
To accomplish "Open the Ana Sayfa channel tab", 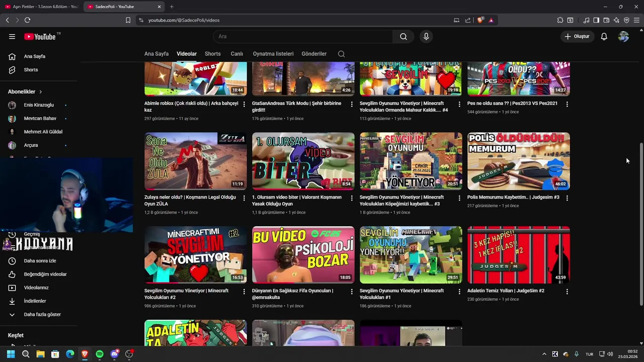I will [156, 54].
